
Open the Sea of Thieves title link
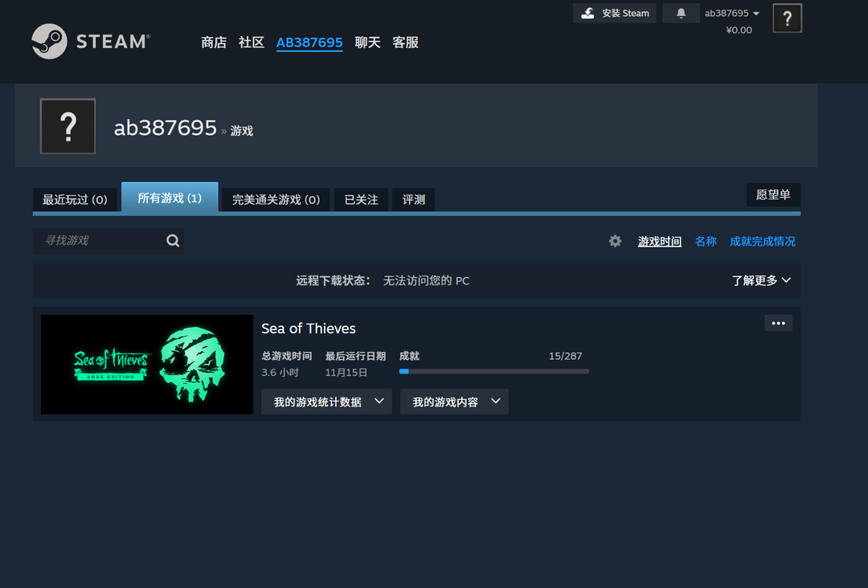click(x=308, y=329)
